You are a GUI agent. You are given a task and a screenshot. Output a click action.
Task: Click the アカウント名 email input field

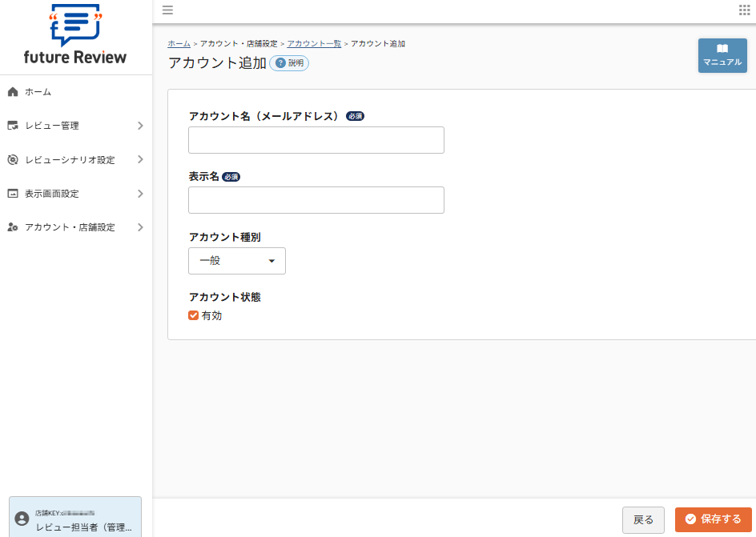(316, 139)
